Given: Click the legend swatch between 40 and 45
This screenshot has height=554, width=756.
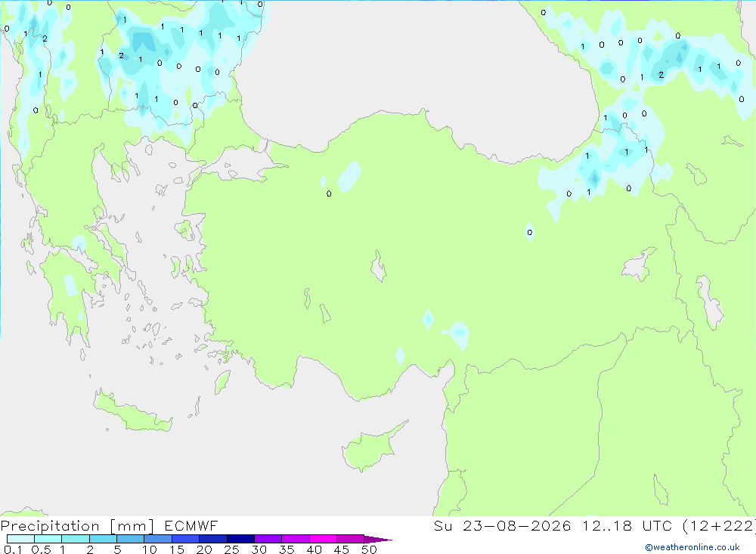Looking at the screenshot, I should [323, 539].
